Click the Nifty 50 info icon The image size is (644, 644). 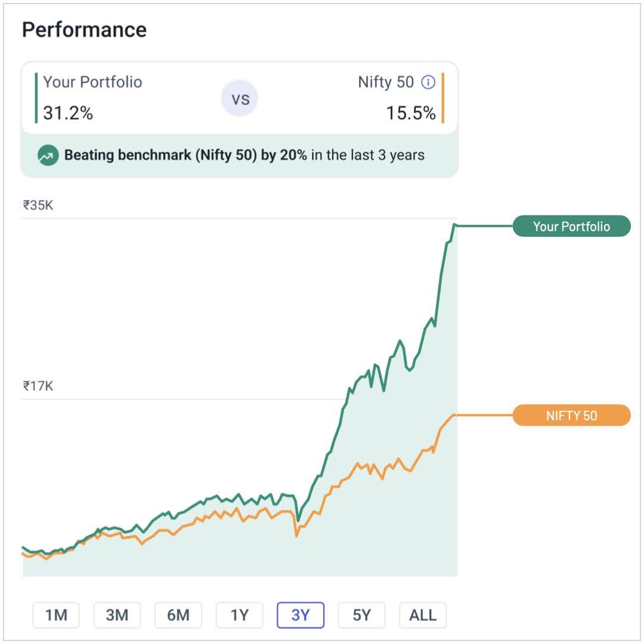428,82
